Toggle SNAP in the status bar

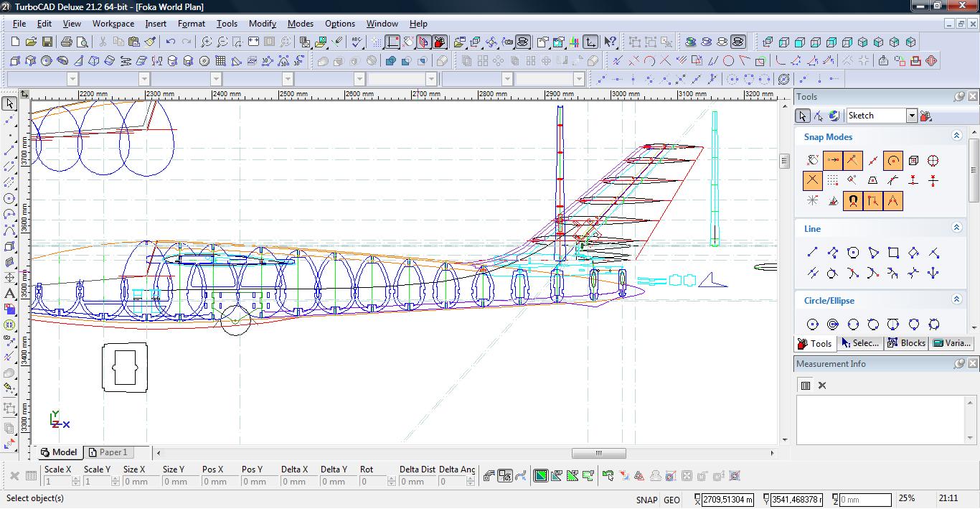[646, 500]
